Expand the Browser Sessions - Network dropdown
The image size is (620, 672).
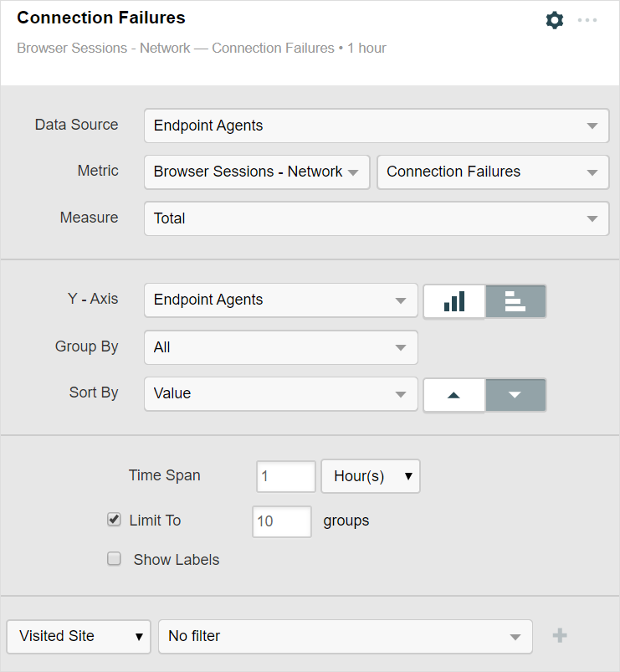pyautogui.click(x=256, y=172)
